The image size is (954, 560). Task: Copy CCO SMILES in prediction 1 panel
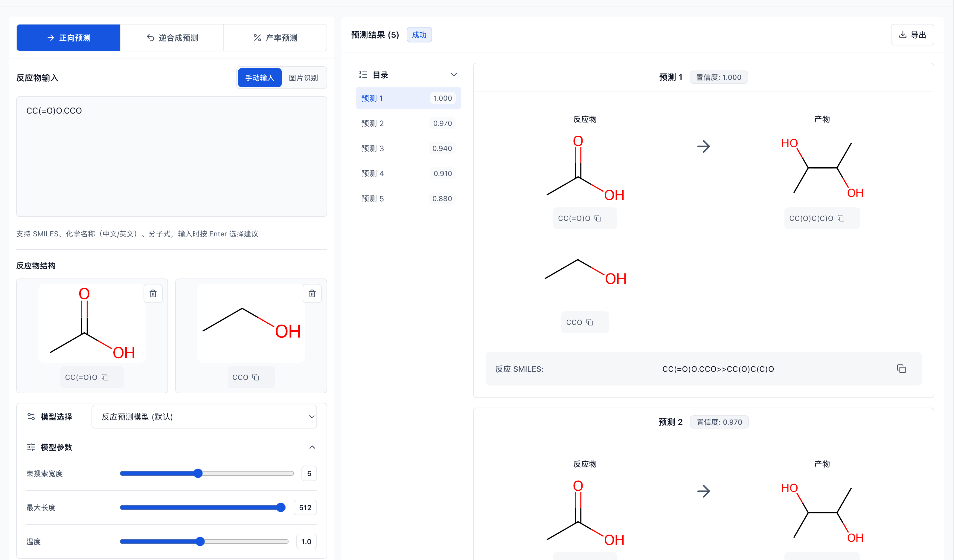[590, 322]
